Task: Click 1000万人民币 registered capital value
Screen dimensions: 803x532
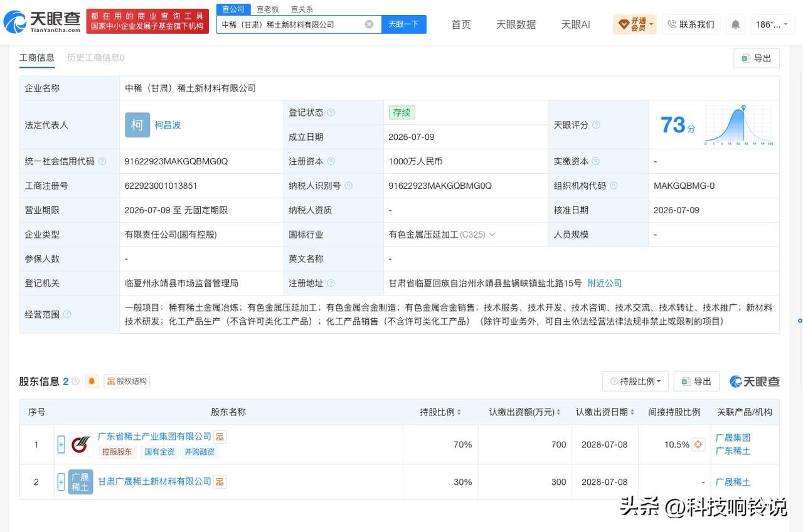Action: click(415, 161)
